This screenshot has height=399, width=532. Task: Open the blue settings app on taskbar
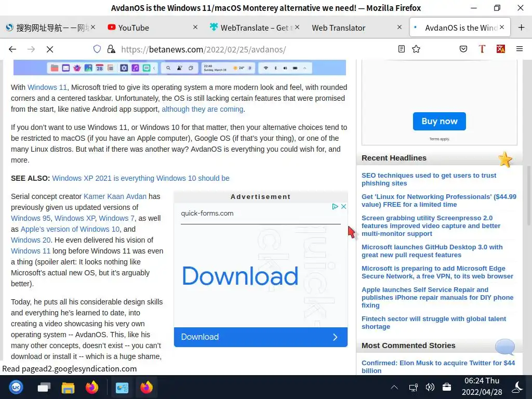pos(122,387)
